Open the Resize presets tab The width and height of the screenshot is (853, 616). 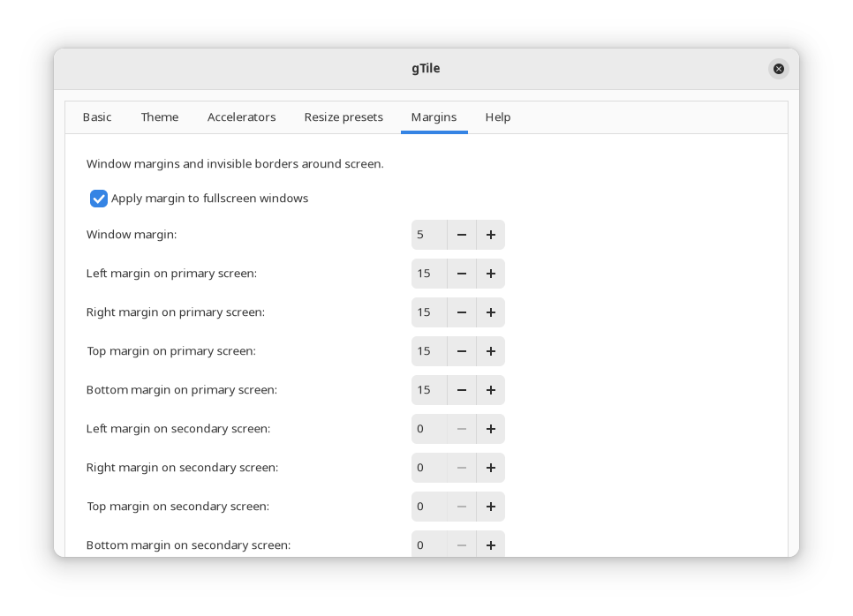coord(343,117)
